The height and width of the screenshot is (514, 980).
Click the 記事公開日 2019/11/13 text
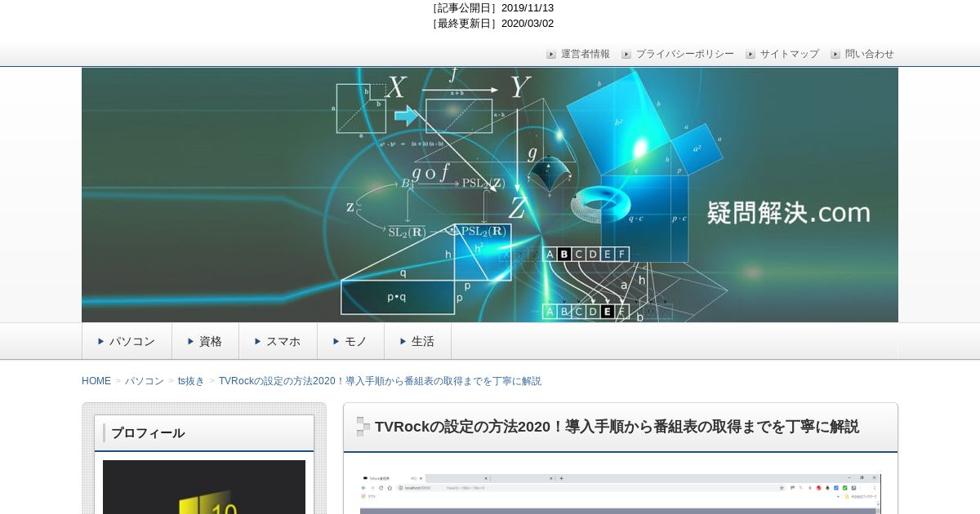(492, 8)
